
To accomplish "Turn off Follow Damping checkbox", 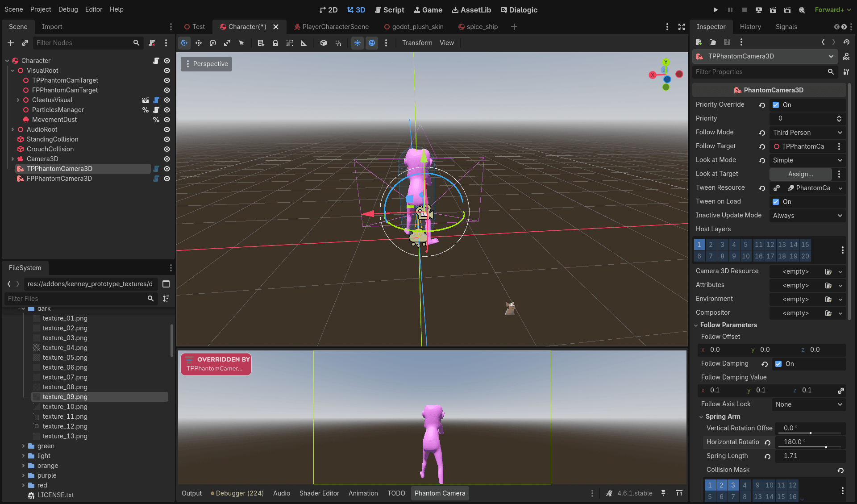I will pyautogui.click(x=778, y=364).
